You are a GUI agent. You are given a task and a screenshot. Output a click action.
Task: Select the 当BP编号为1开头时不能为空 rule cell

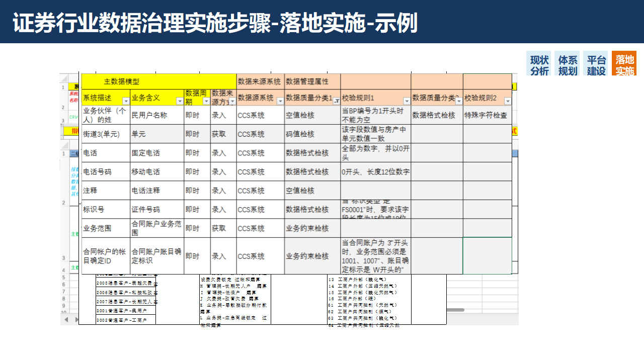[376, 115]
